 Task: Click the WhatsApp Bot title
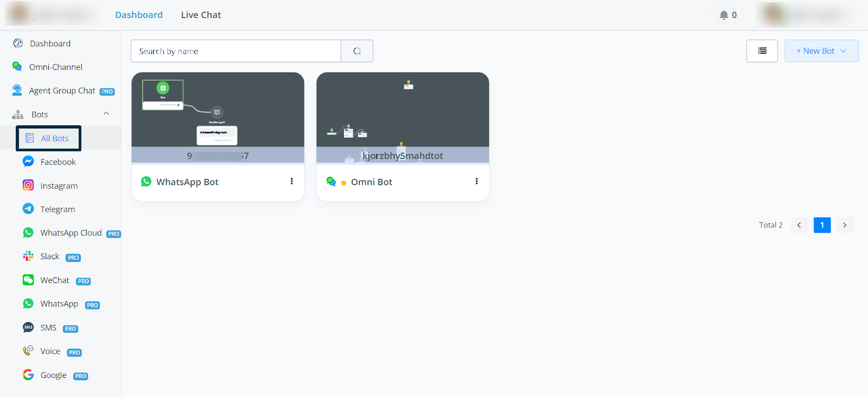click(187, 182)
